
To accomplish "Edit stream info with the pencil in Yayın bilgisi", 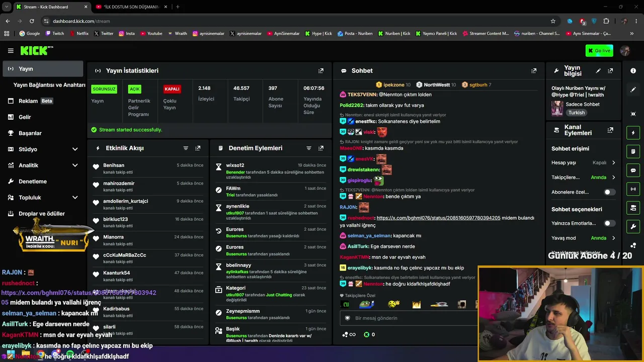I will [x=598, y=71].
